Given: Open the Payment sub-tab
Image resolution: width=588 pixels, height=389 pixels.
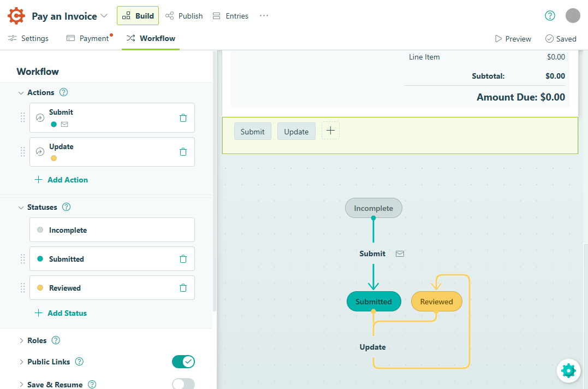Looking at the screenshot, I should point(89,38).
